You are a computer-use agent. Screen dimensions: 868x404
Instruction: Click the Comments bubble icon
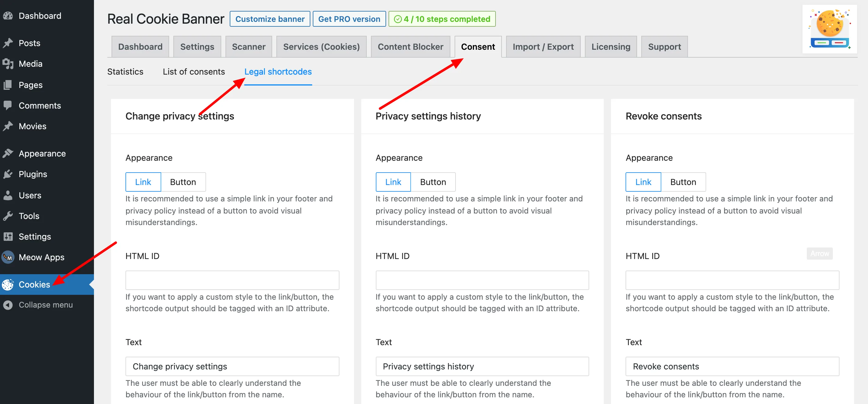click(8, 106)
